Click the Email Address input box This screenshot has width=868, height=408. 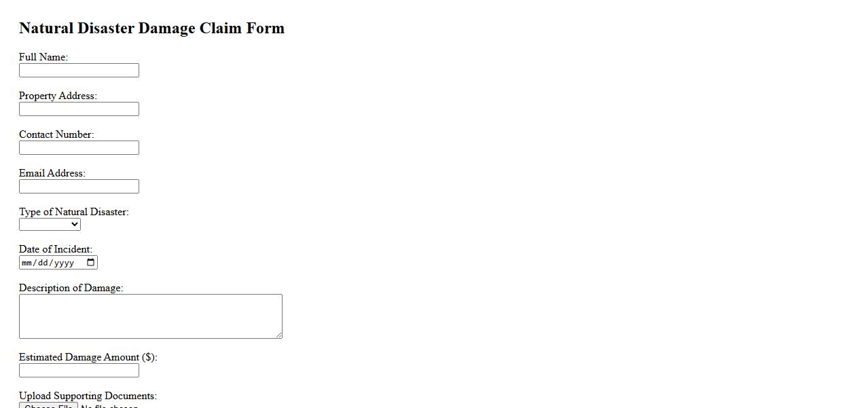79,187
